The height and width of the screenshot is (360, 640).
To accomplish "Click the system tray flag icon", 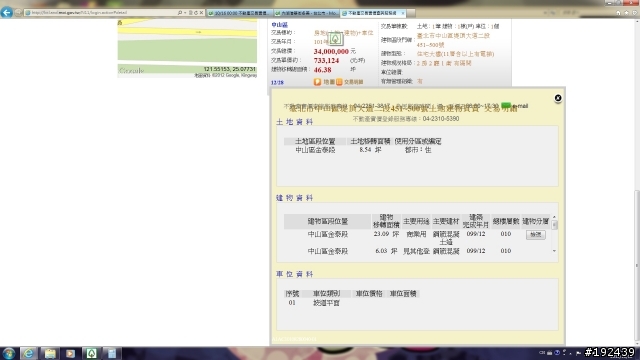I will coord(578,353).
